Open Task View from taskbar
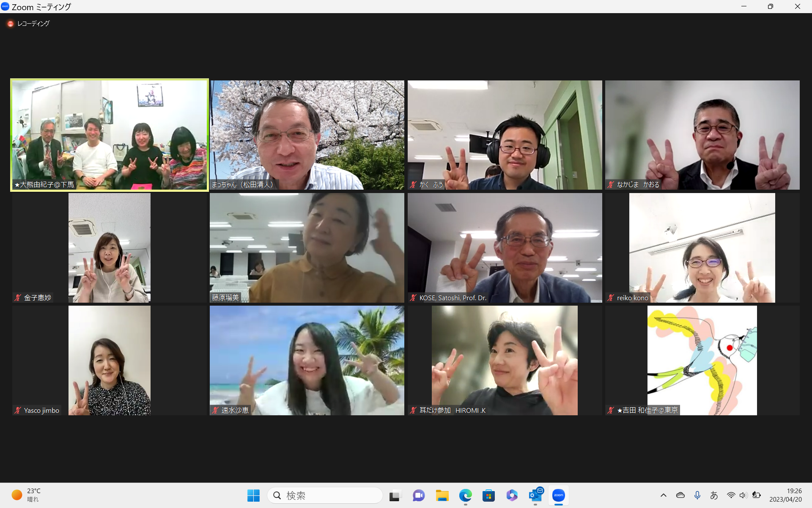Screen dimensions: 812x508 click(395, 495)
